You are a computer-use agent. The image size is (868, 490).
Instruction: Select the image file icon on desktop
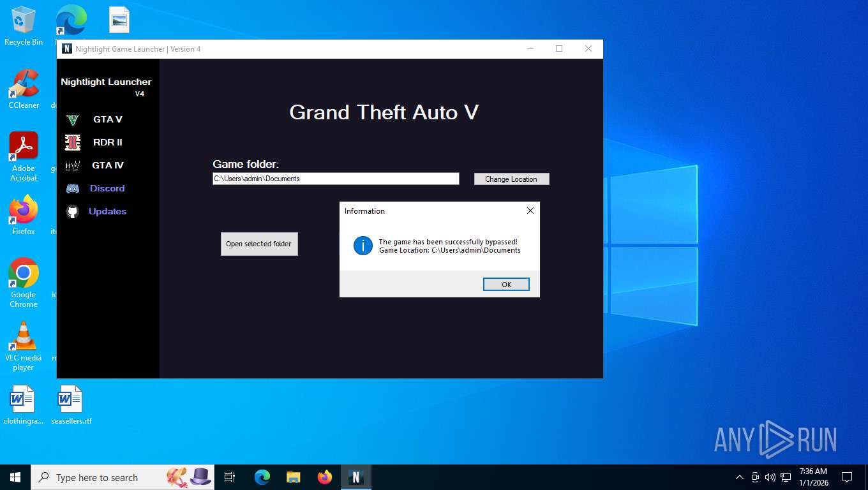pos(119,20)
